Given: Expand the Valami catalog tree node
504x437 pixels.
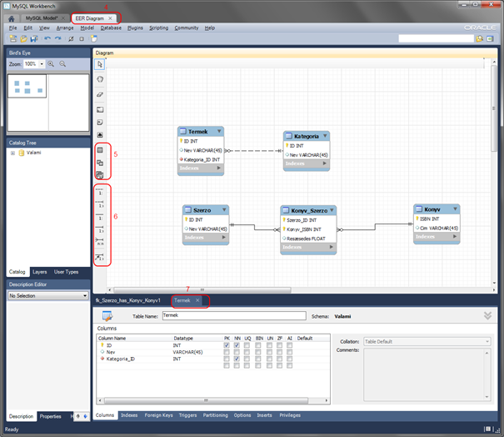Looking at the screenshot, I should (x=12, y=153).
